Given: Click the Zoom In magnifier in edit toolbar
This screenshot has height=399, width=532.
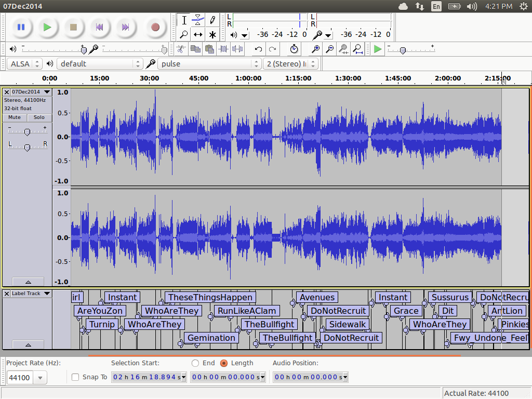Looking at the screenshot, I should pos(315,49).
